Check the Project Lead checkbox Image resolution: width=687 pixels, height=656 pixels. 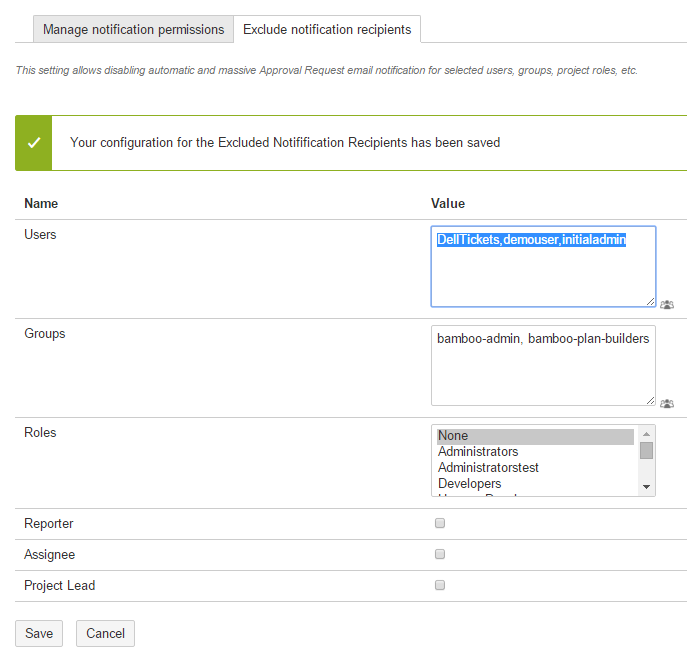(x=440, y=585)
